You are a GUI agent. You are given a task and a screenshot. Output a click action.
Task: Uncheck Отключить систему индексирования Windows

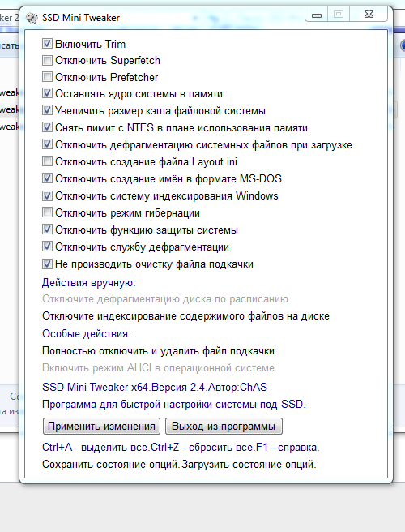pyautogui.click(x=47, y=195)
